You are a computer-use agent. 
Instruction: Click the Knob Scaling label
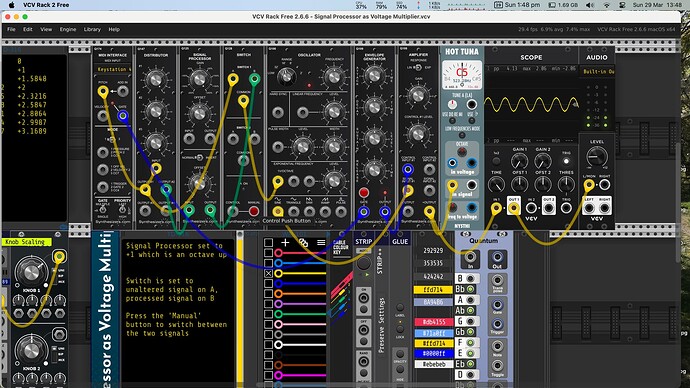(x=26, y=242)
